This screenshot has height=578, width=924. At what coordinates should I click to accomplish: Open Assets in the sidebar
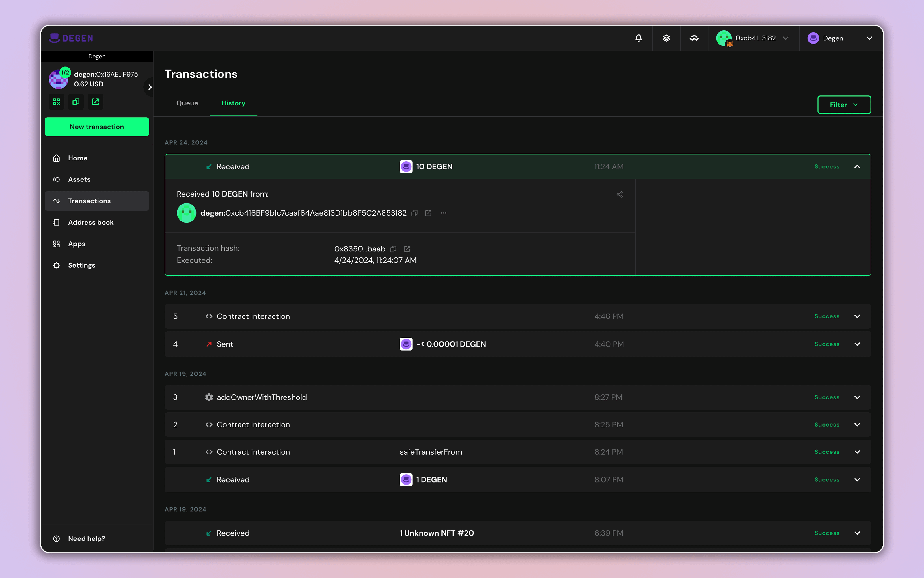pos(97,179)
